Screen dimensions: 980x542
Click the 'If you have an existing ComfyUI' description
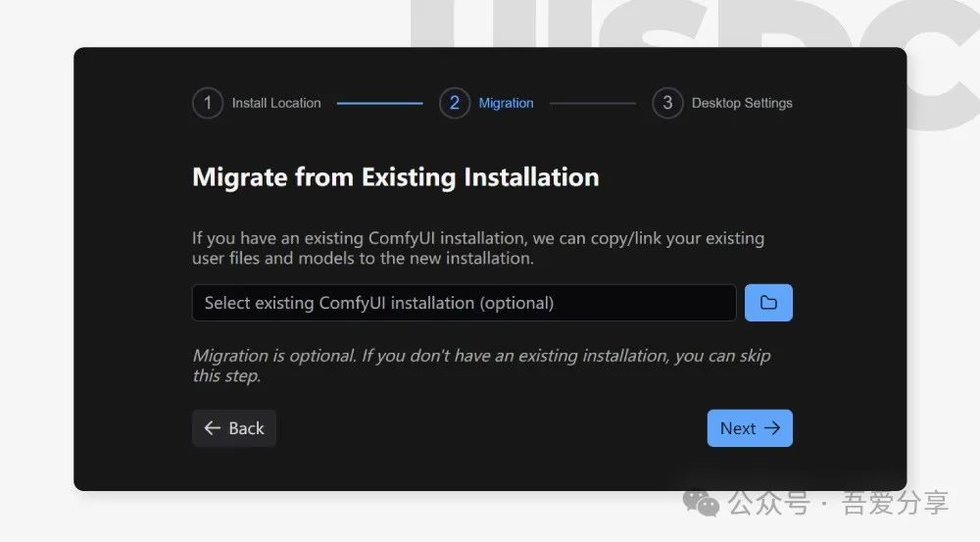[478, 248]
